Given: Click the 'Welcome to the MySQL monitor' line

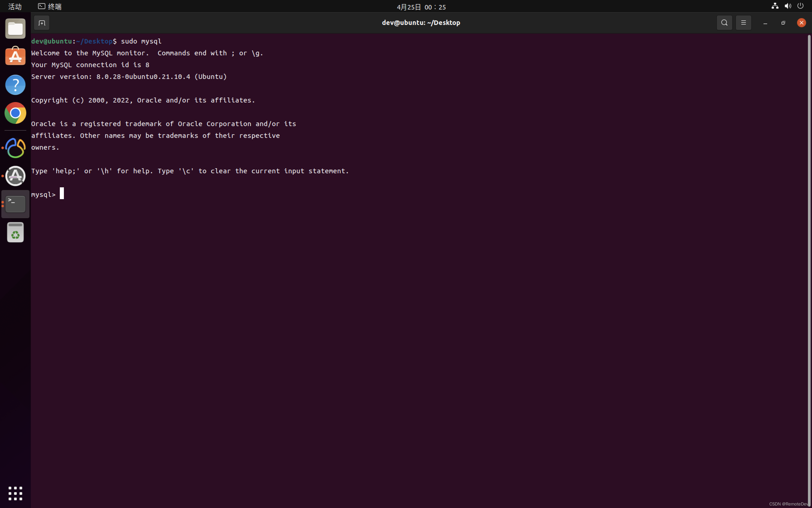Looking at the screenshot, I should click(147, 53).
